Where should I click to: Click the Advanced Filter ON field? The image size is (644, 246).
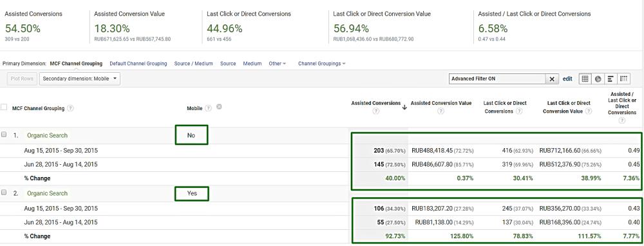pos(497,79)
